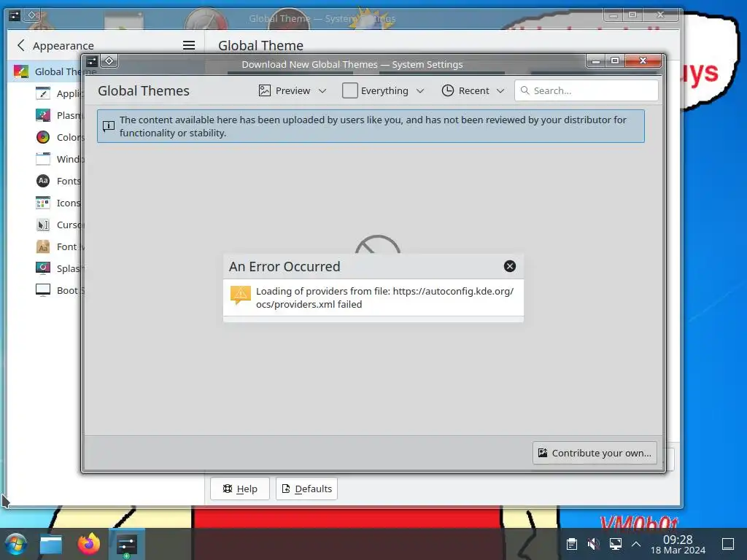The height and width of the screenshot is (560, 747).
Task: Open the application launcher start button
Action: (15, 544)
